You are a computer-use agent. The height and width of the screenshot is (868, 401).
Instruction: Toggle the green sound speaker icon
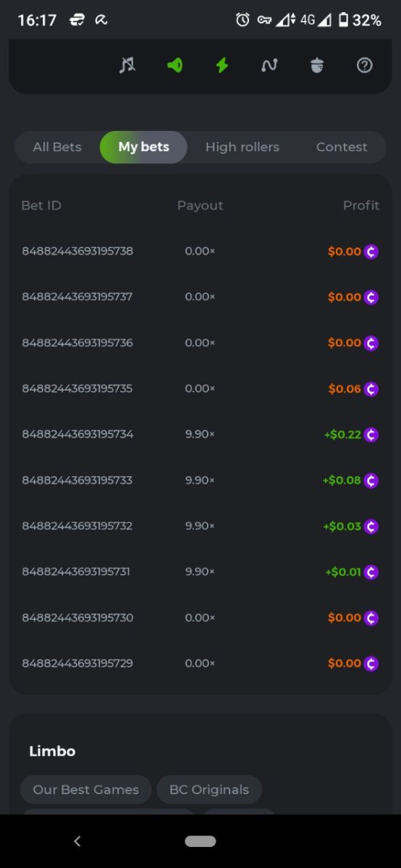(174, 65)
